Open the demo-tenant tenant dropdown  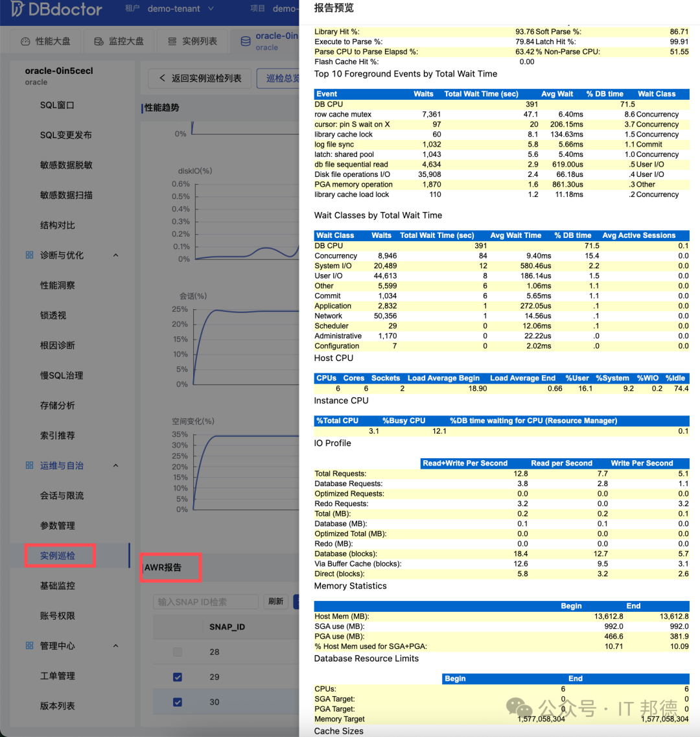pyautogui.click(x=181, y=8)
